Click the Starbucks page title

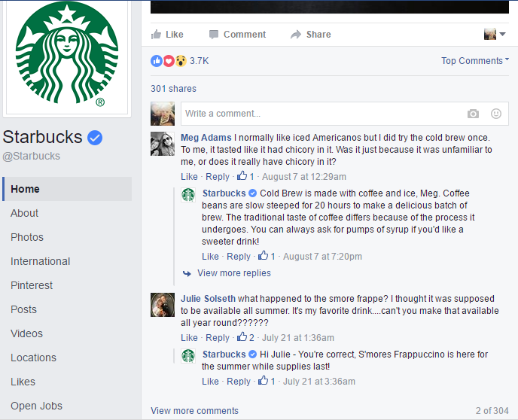coord(42,137)
